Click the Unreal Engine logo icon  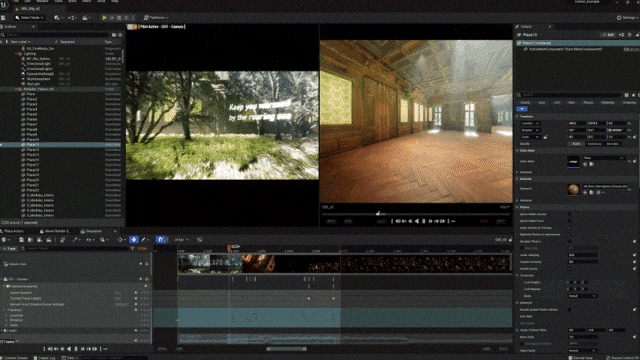point(4,4)
